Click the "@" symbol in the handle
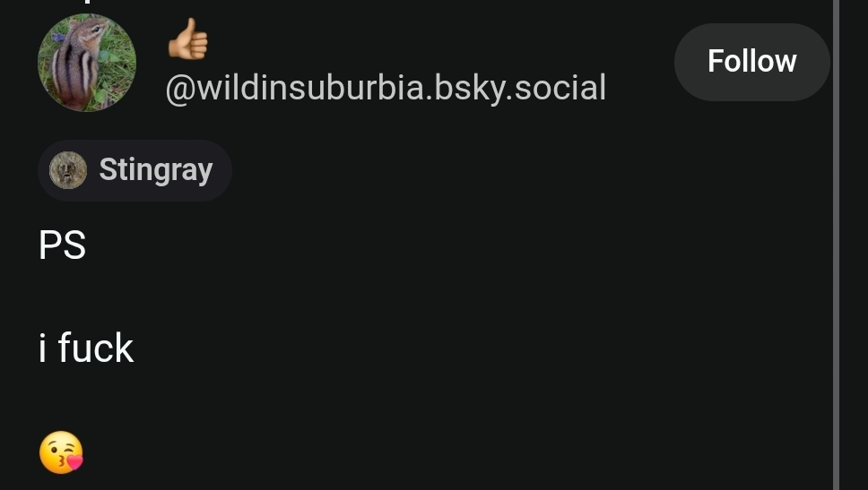The height and width of the screenshot is (490, 868). tap(180, 89)
